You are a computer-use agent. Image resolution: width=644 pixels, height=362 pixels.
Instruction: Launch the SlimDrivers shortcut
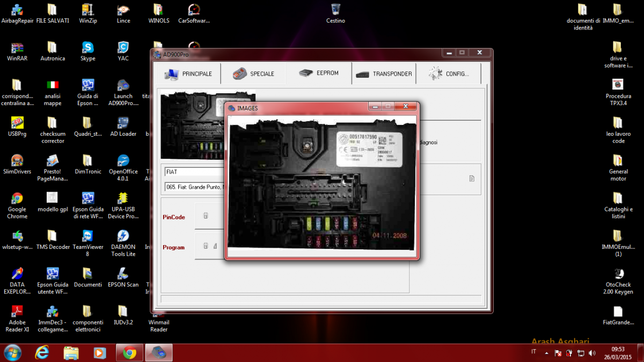coord(17,164)
